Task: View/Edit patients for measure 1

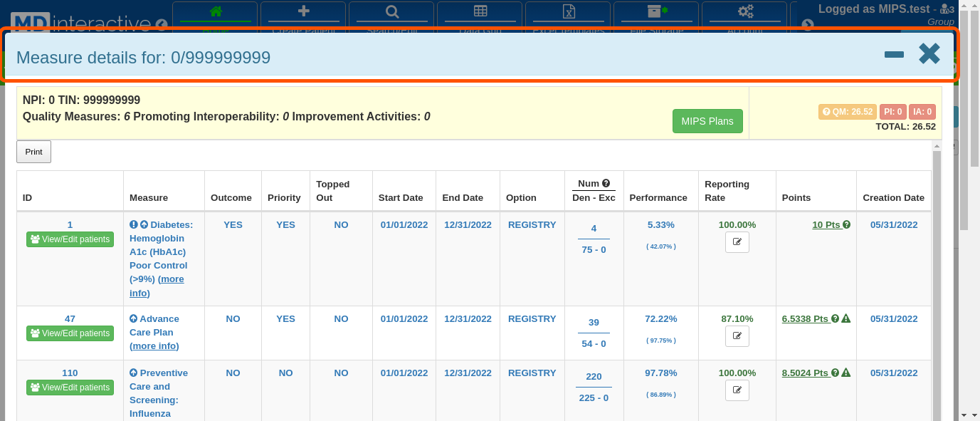Action: (70, 239)
